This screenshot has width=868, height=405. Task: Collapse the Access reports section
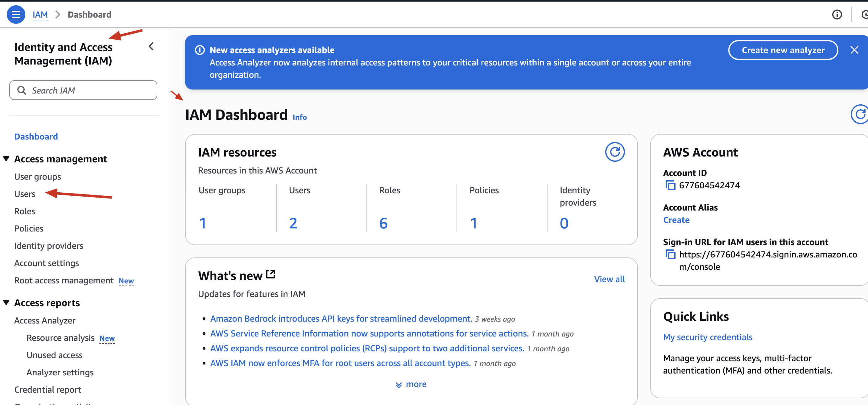6,303
